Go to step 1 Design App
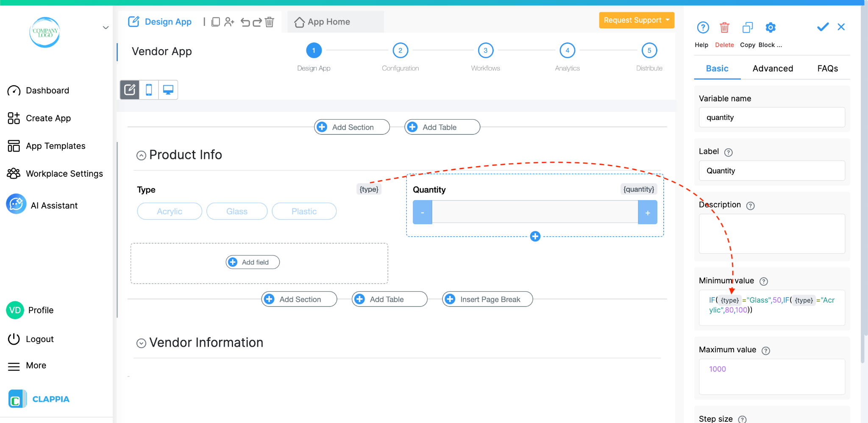The width and height of the screenshot is (868, 423). 314,50
